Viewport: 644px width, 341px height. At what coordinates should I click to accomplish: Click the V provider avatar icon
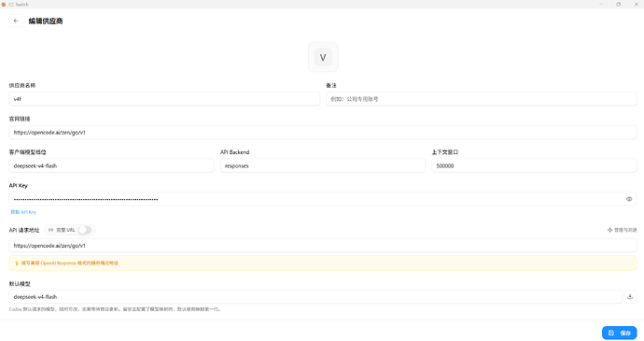coord(323,57)
